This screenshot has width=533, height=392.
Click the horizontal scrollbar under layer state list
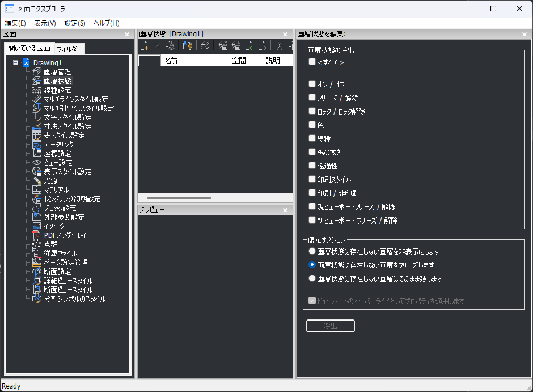click(x=179, y=198)
